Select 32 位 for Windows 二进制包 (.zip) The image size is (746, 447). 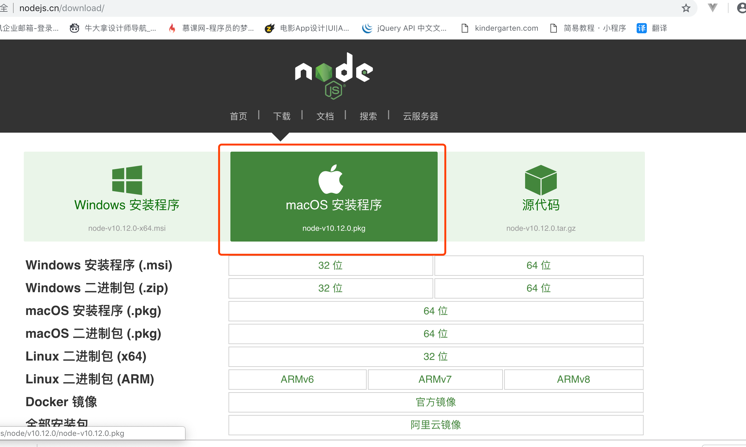pos(330,288)
